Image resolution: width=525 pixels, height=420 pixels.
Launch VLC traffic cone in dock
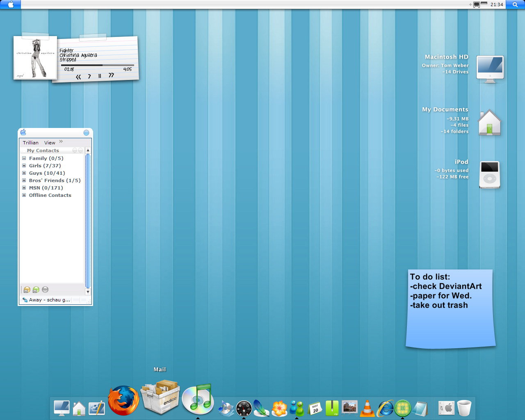[x=367, y=409]
